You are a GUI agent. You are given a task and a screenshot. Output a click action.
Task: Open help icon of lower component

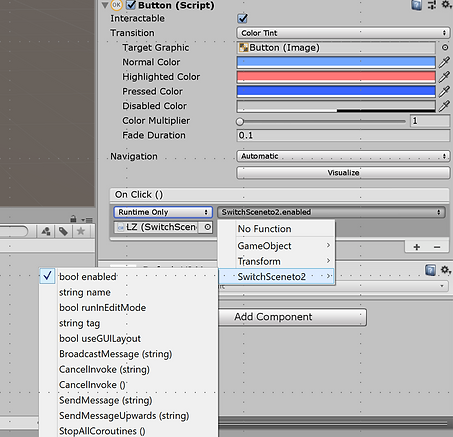[430, 270]
